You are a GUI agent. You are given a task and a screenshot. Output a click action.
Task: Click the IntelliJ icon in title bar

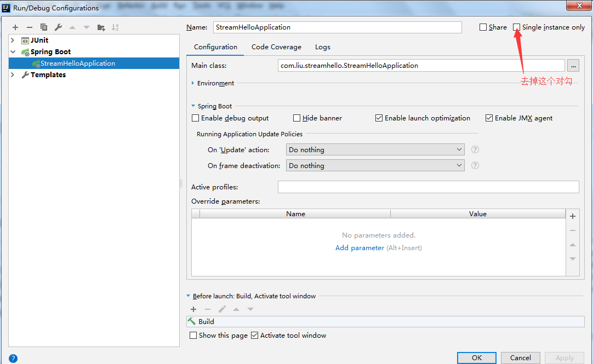5,8
